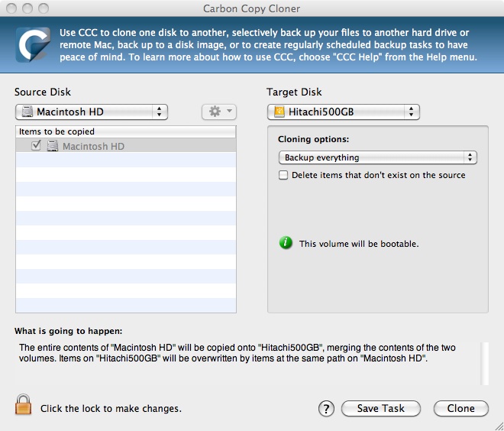This screenshot has height=431, width=504.
Task: Click the Items to be copied column header
Action: [126, 132]
